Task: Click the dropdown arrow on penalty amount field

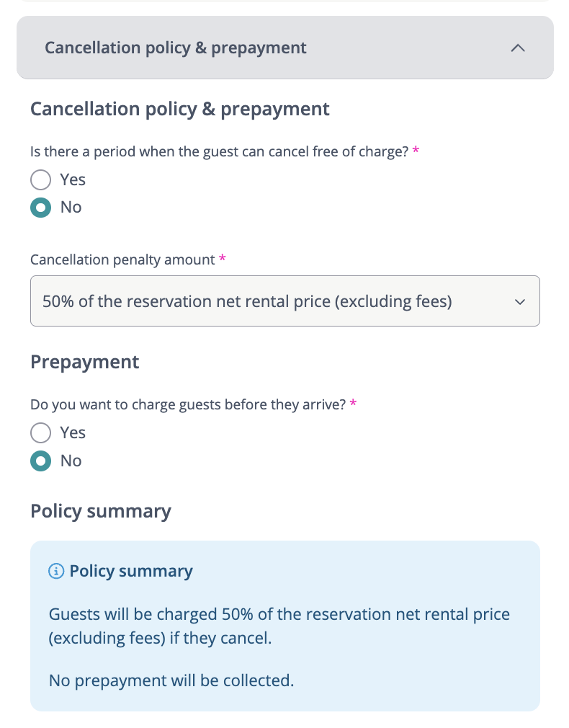Action: (520, 301)
